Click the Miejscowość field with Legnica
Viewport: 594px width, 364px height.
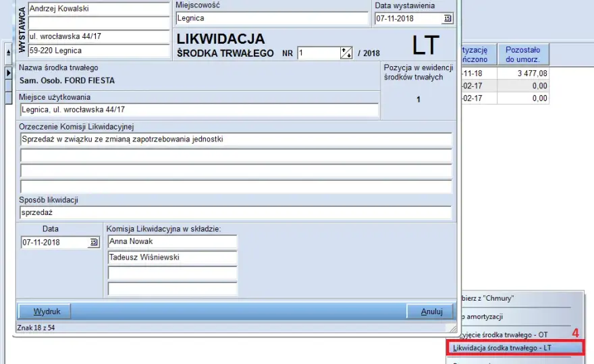click(272, 18)
